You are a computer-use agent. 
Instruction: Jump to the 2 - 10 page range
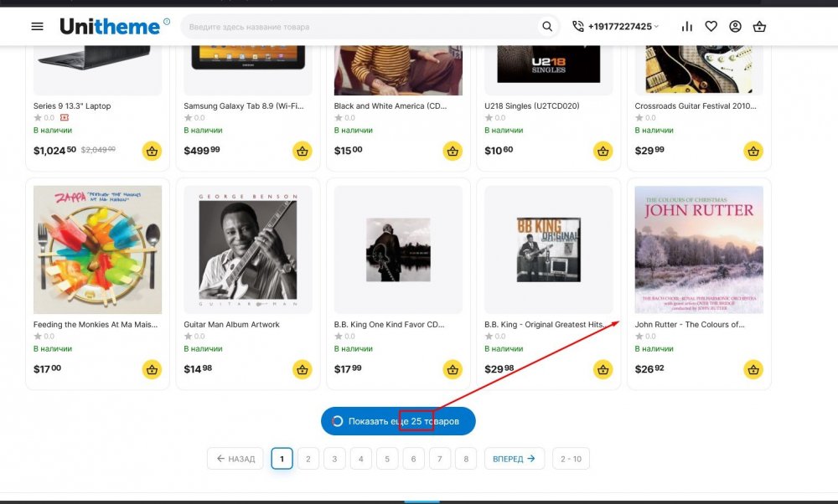571,459
